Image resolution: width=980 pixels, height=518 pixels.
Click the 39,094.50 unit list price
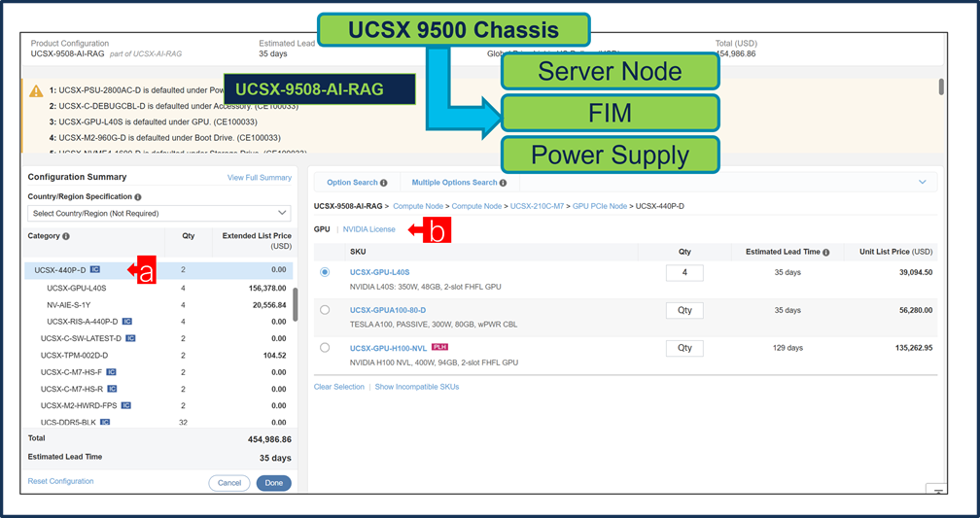point(914,272)
